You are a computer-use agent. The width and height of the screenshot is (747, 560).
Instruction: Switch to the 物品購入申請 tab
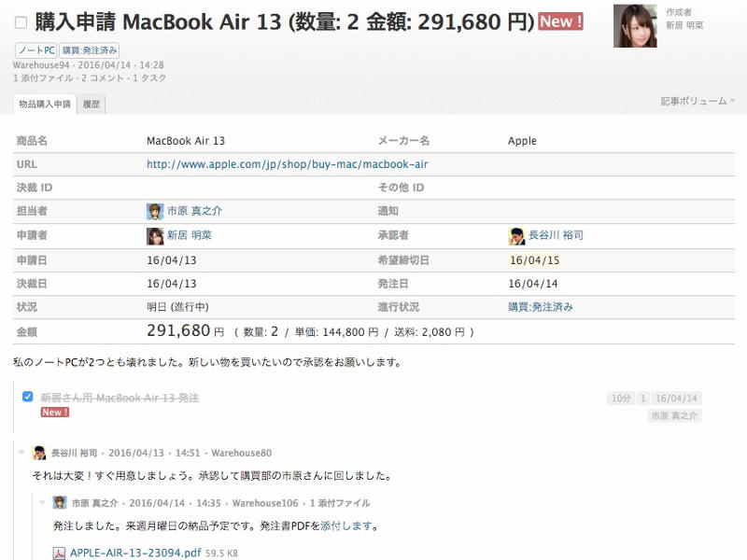coord(45,105)
